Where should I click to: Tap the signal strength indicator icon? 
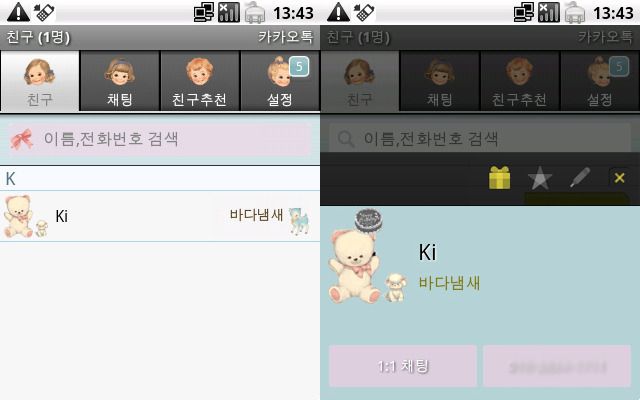(x=229, y=12)
